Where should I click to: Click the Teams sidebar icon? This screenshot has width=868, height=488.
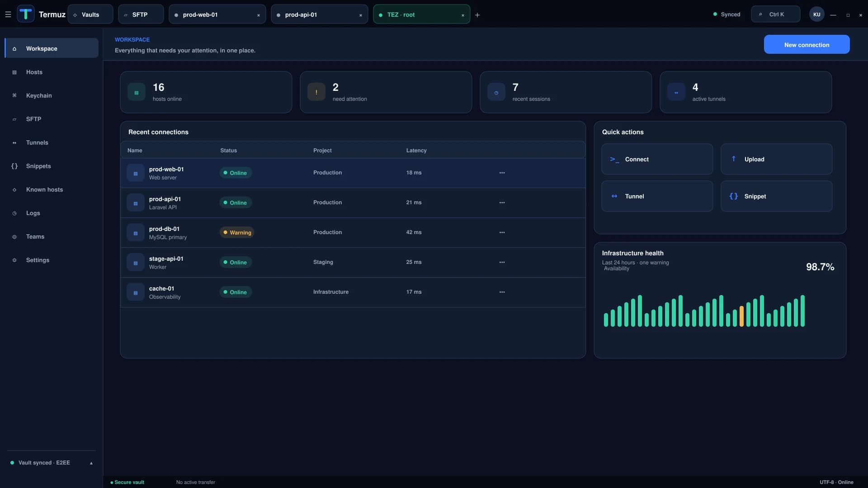[x=14, y=237]
